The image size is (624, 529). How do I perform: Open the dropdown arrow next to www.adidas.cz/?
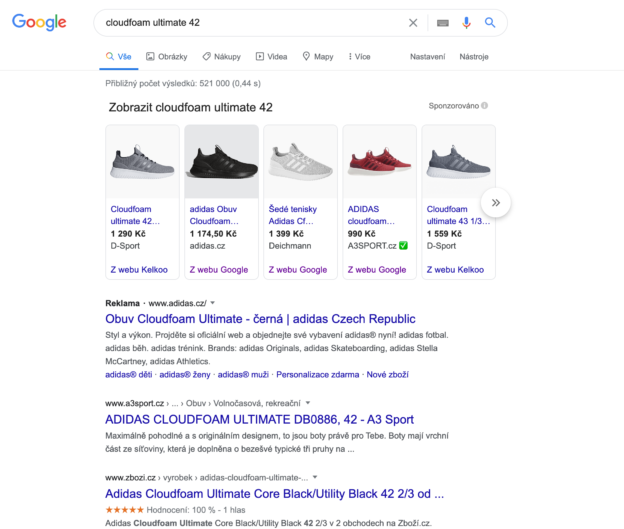point(213,303)
